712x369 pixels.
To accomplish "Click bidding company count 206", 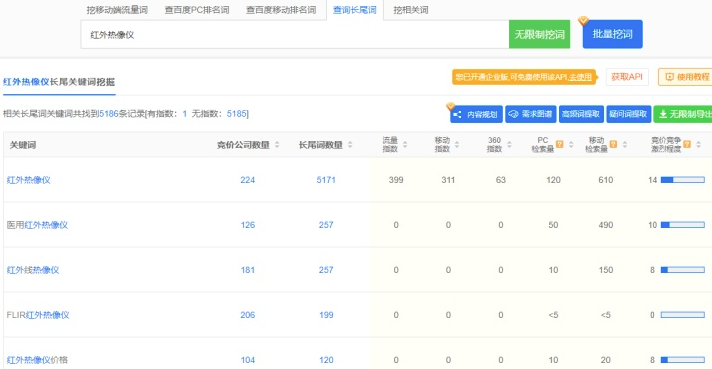I will pos(247,315).
